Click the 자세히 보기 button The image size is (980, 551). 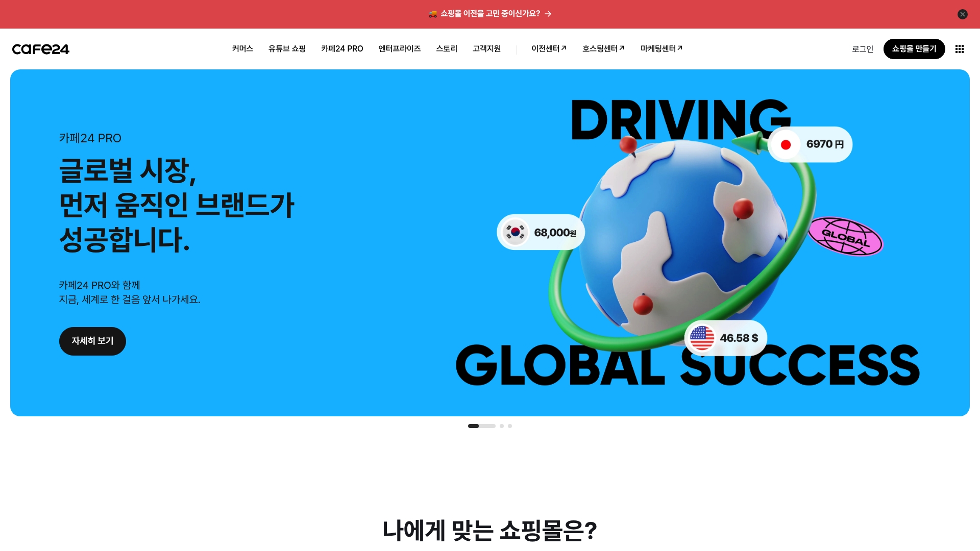pyautogui.click(x=92, y=341)
